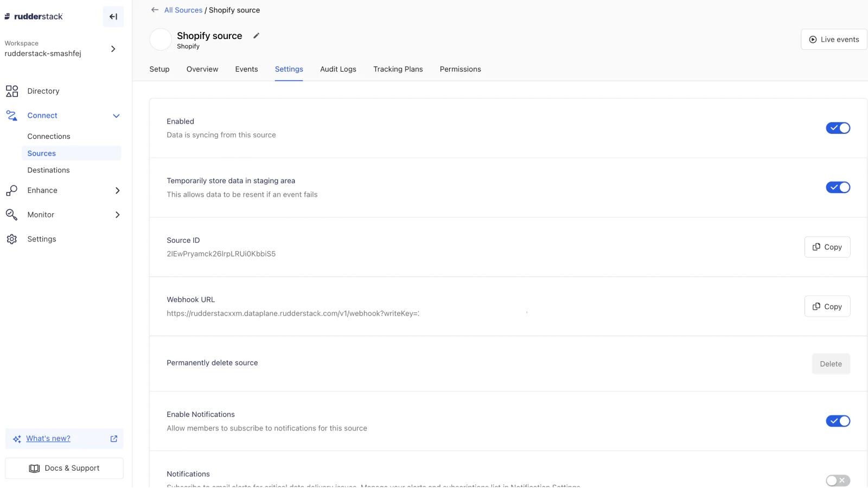This screenshot has width=868, height=488.
Task: Follow the All Sources breadcrumb link
Action: (x=183, y=10)
